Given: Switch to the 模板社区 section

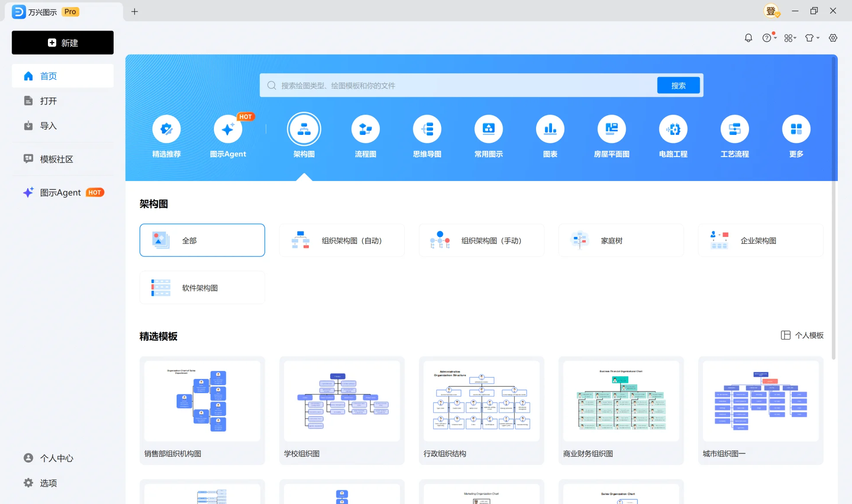Looking at the screenshot, I should click(x=56, y=159).
